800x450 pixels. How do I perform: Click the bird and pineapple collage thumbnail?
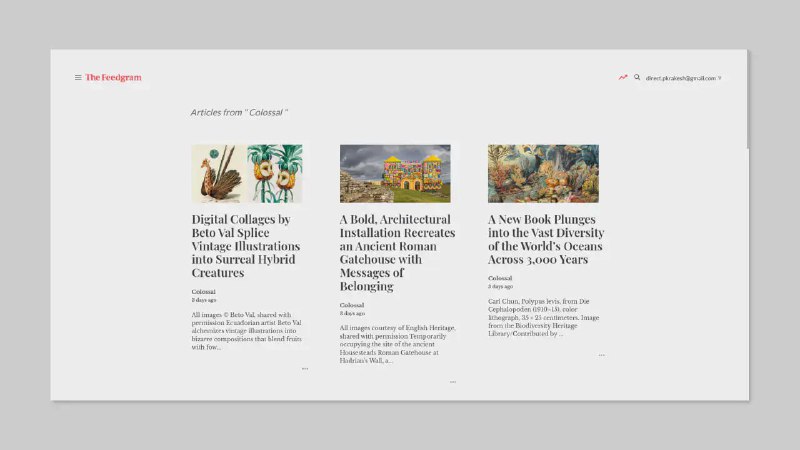coord(247,174)
